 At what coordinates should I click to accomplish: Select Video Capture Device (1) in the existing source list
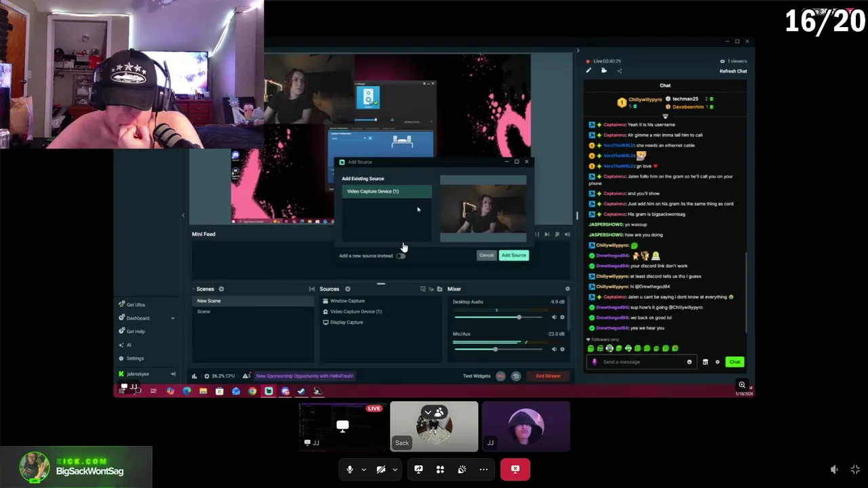coord(387,191)
